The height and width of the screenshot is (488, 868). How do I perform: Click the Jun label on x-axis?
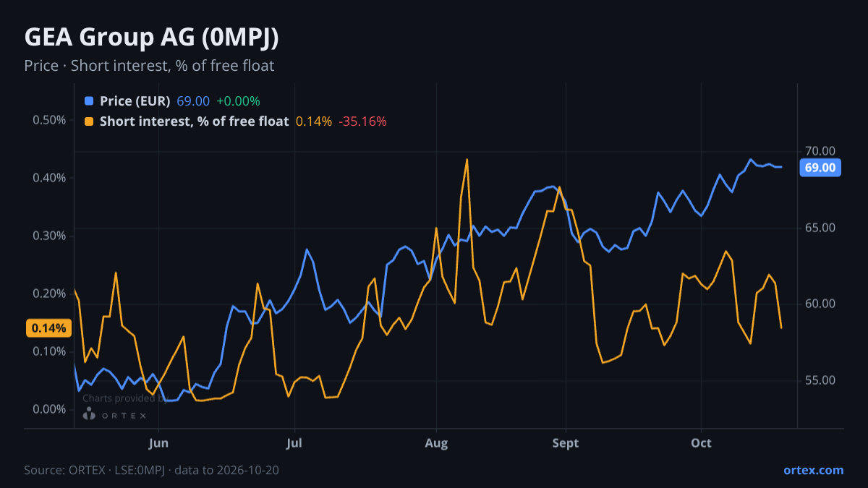[158, 443]
